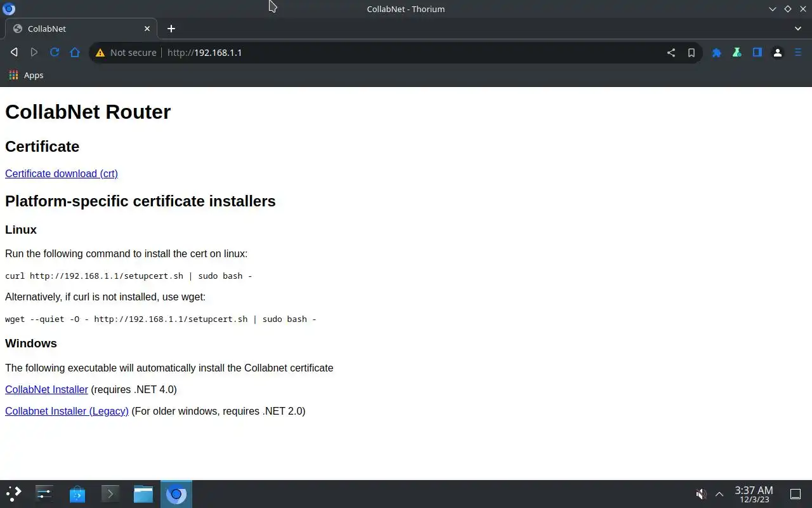
Task: Click the CollabNet Router heading
Action: 88,112
